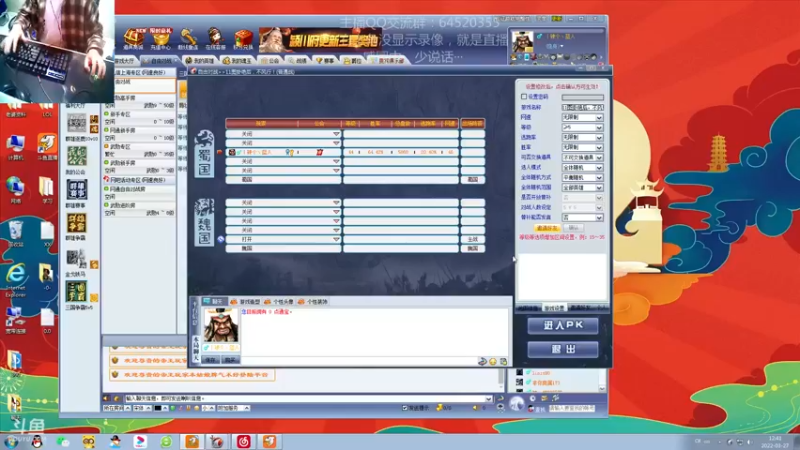Select the 游戏造型 tab in the chat panel
Viewport: 800px width, 450px height.
click(x=246, y=302)
